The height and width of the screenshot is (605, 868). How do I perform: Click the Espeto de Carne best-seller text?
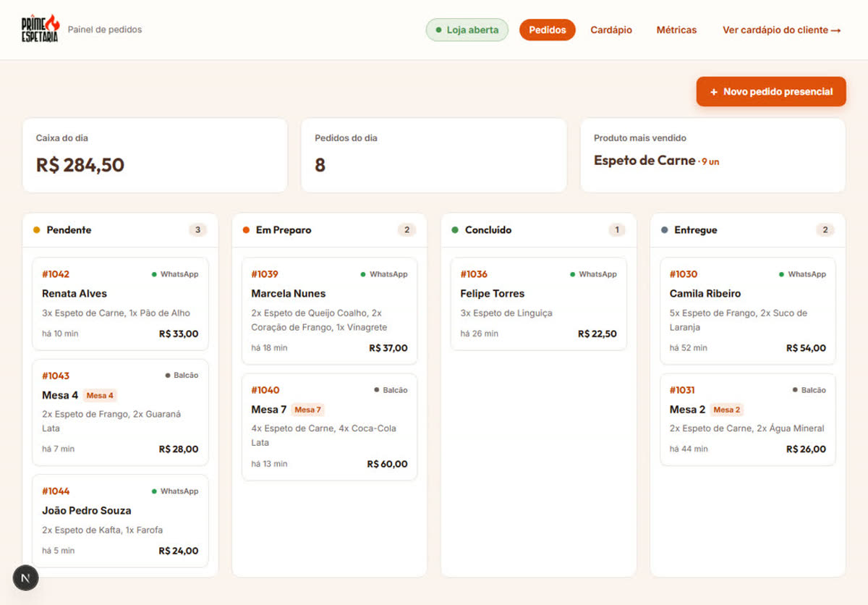coord(644,161)
